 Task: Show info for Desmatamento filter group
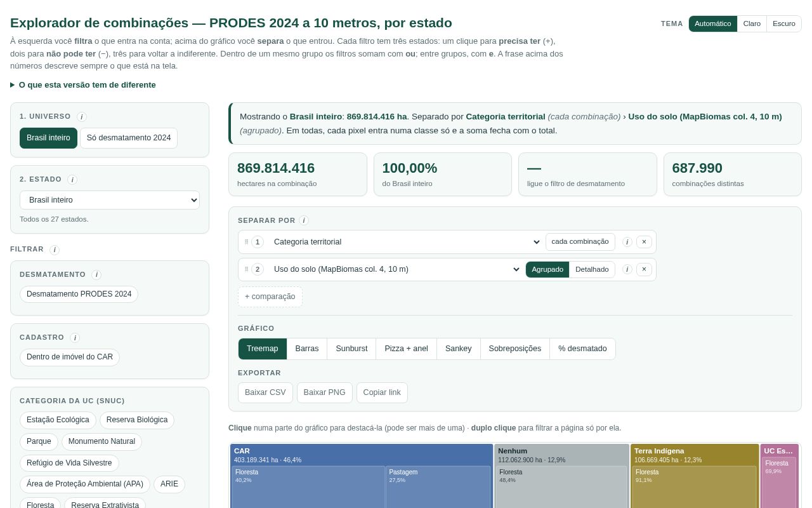pyautogui.click(x=96, y=275)
